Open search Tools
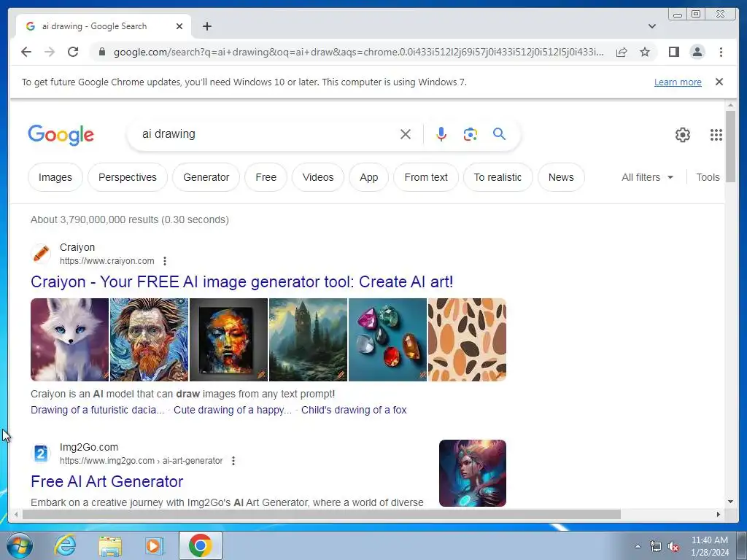The height and width of the screenshot is (560, 747). coord(708,177)
